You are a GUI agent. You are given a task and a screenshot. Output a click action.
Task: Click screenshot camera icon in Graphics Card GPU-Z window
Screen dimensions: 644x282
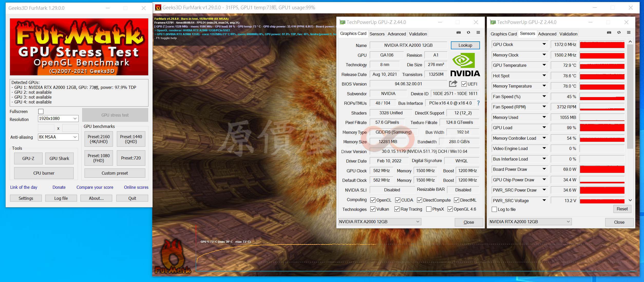click(x=458, y=33)
